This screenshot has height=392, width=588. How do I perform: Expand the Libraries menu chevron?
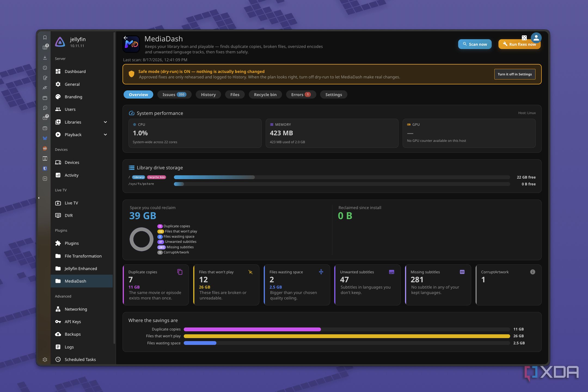coord(105,122)
